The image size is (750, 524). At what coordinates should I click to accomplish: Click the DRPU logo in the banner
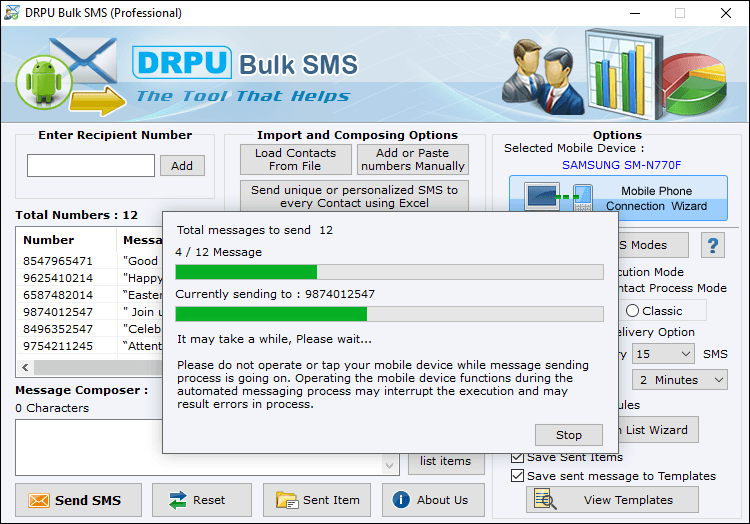[x=182, y=63]
